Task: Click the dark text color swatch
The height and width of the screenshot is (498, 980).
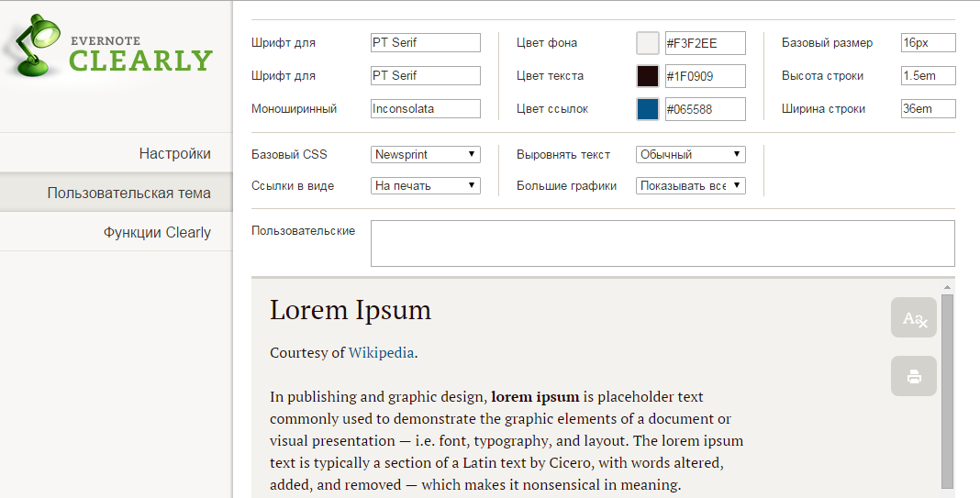Action: (x=648, y=76)
